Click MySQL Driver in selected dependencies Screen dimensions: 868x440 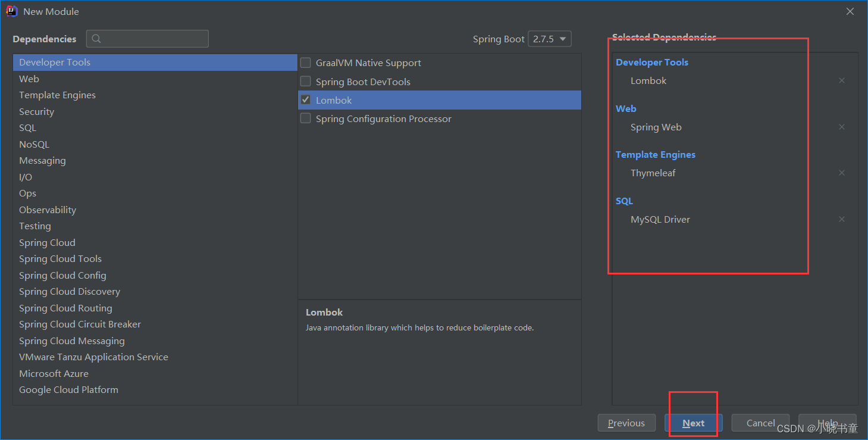tap(660, 219)
